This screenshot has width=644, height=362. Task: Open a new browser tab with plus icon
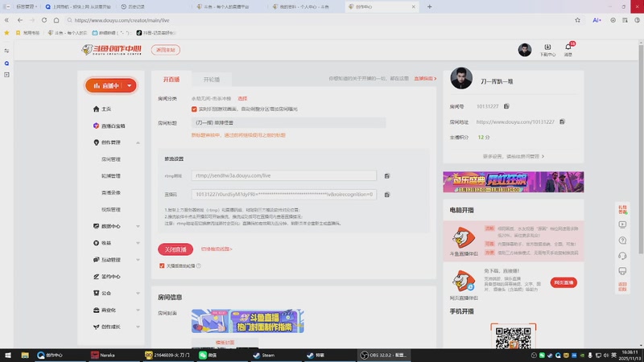429,6
